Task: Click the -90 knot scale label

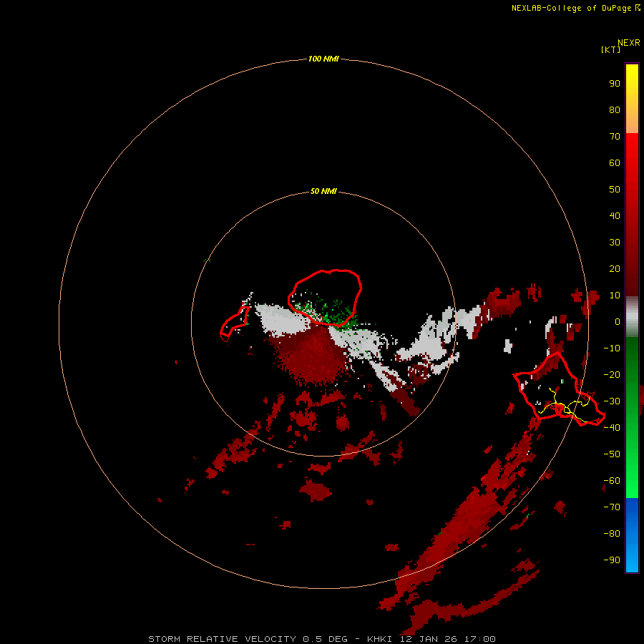Action: (612, 560)
